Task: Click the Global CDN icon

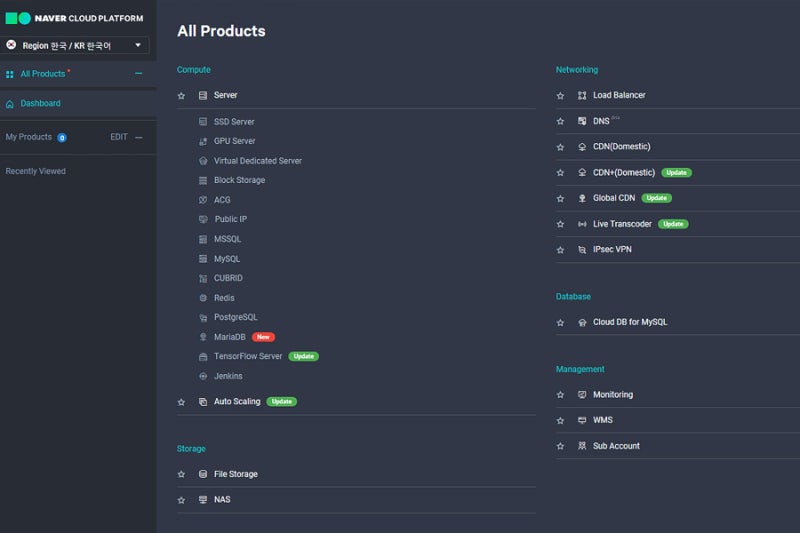Action: (x=582, y=198)
